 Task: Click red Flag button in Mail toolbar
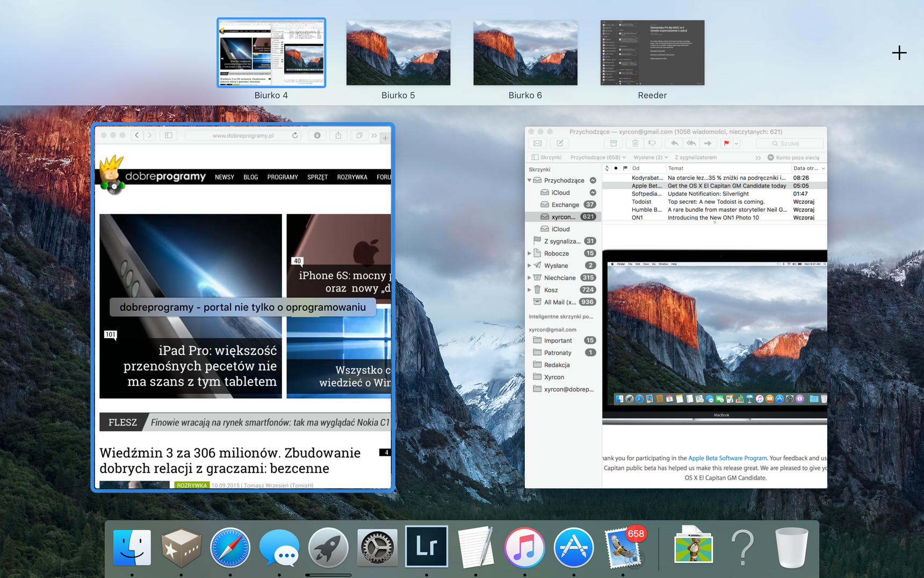(x=726, y=144)
